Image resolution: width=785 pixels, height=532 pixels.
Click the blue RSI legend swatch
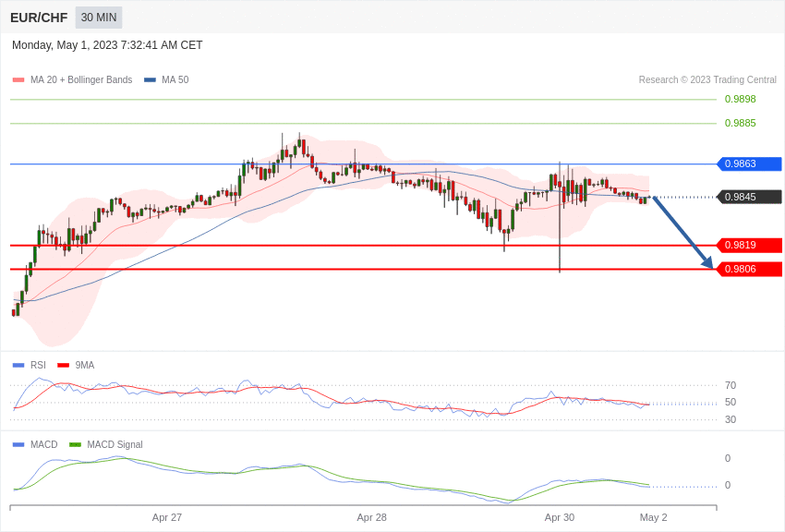(18, 366)
